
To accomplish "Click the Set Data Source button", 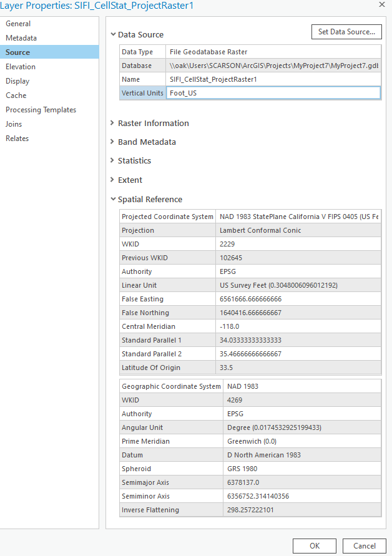I will (346, 32).
